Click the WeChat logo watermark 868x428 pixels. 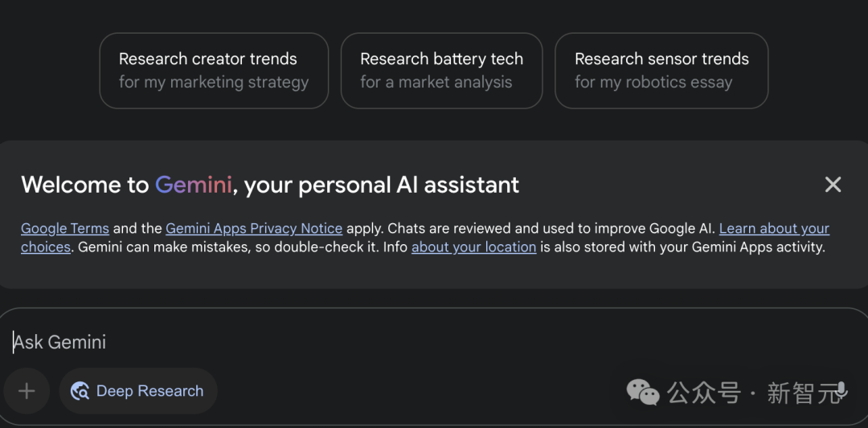(643, 392)
